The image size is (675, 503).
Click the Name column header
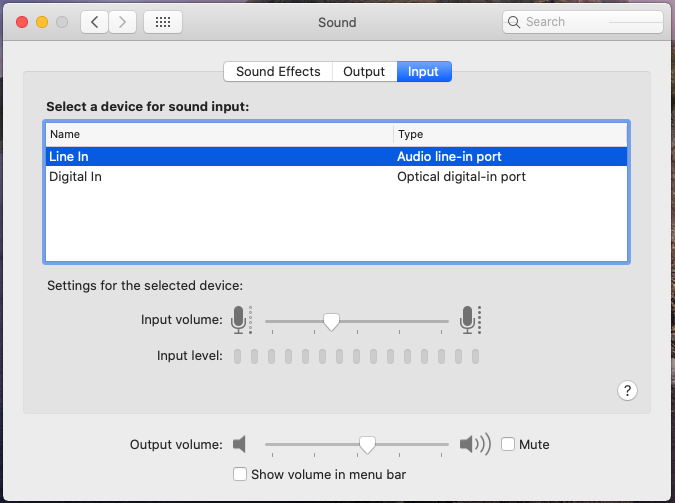click(x=220, y=134)
